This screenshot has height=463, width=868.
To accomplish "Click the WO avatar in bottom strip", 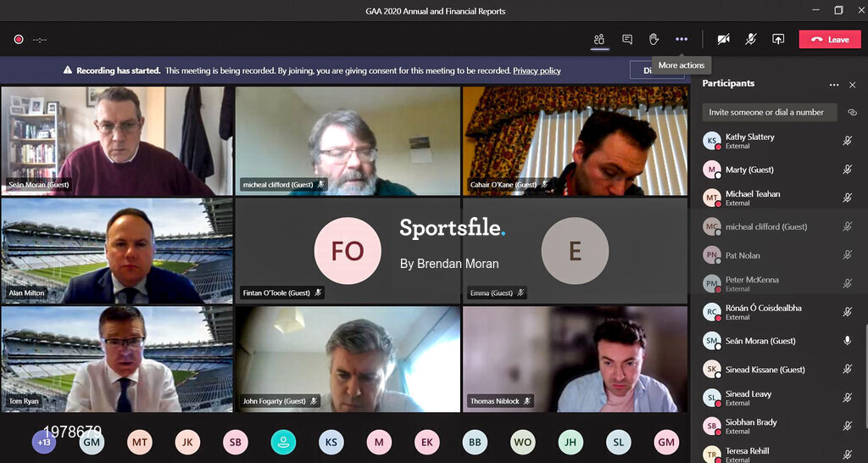I will pos(522,442).
